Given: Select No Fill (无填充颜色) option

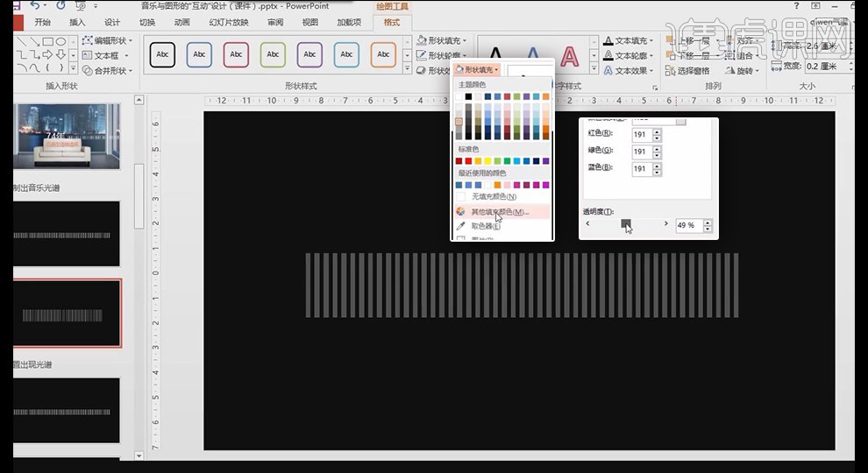Looking at the screenshot, I should pyautogui.click(x=494, y=197).
